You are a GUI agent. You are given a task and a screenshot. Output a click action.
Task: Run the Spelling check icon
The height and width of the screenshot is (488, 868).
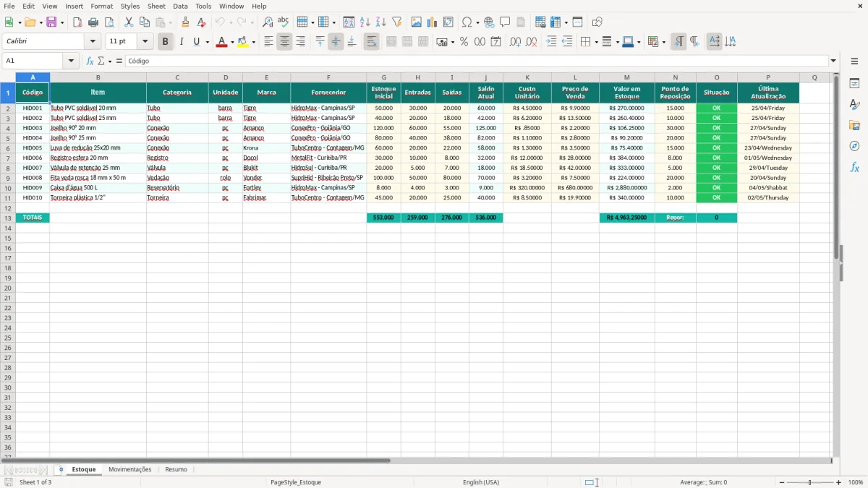(284, 22)
